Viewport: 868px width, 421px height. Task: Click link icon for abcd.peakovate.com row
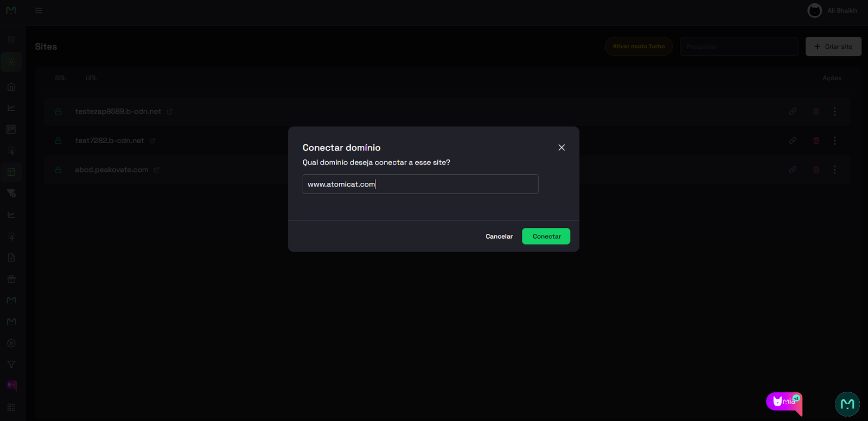pos(793,170)
